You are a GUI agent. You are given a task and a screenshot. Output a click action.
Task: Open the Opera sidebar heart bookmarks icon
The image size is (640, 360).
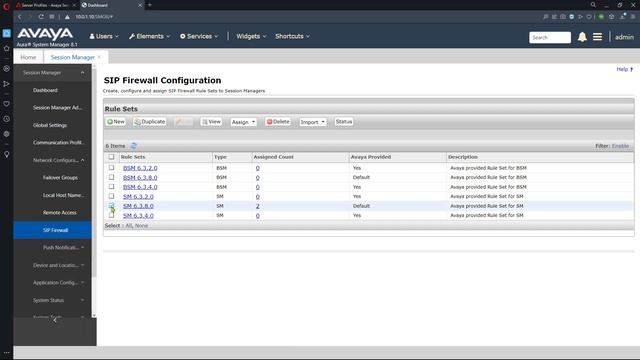click(7, 104)
